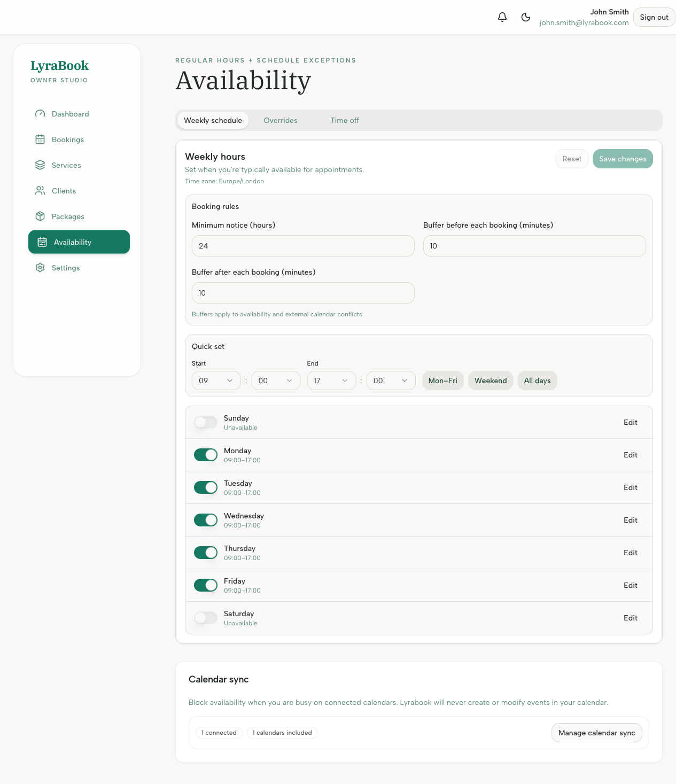Screen dimensions: 676x784
Task: Open the Dashboard sidebar icon
Action: [40, 114]
